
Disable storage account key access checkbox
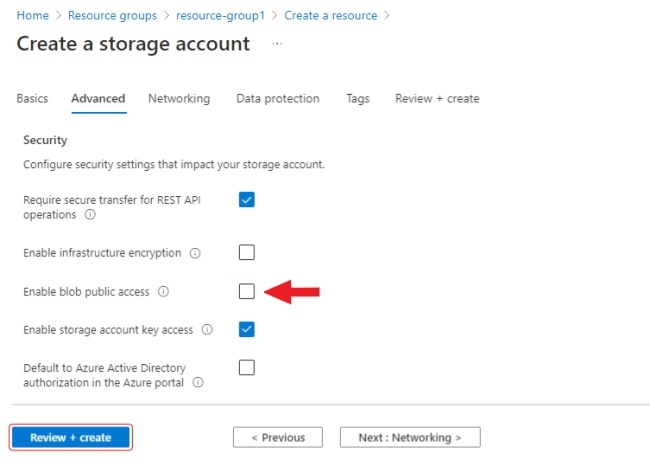pos(247,329)
